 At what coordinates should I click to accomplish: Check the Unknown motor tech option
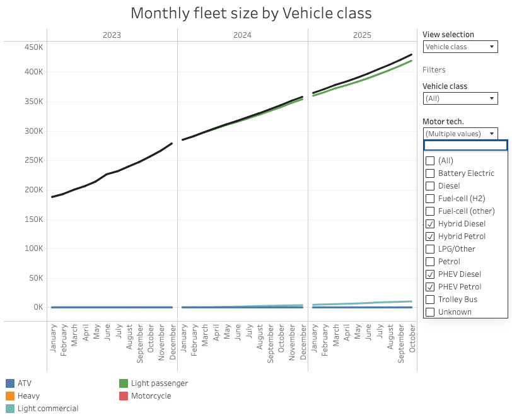(x=430, y=312)
